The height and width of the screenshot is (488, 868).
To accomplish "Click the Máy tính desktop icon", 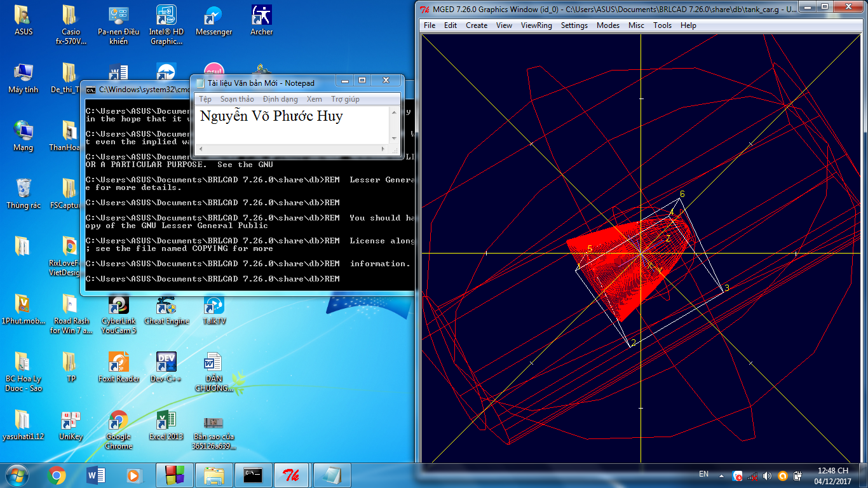I will click(x=23, y=78).
